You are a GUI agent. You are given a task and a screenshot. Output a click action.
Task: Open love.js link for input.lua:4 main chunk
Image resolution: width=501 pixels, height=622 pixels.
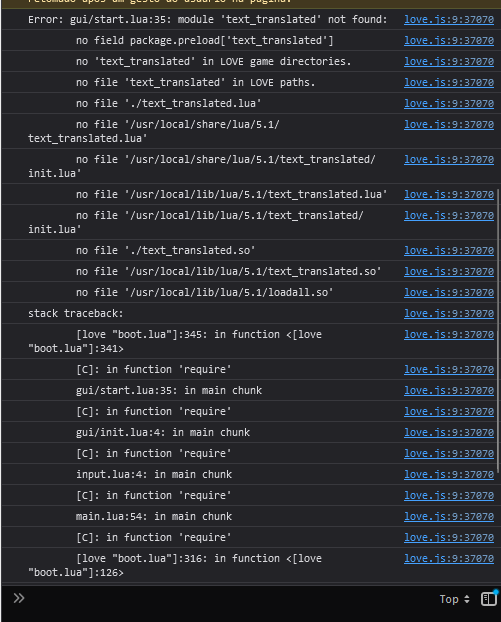(449, 474)
